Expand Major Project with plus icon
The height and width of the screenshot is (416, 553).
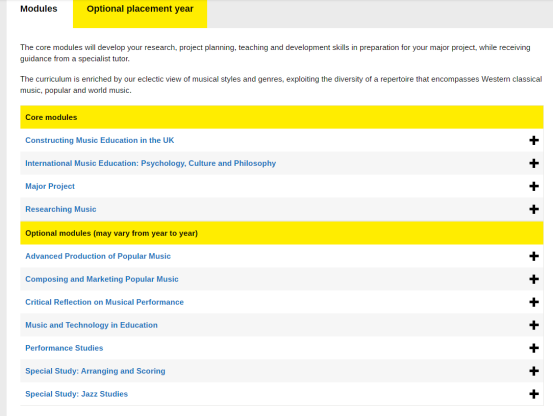coord(534,186)
